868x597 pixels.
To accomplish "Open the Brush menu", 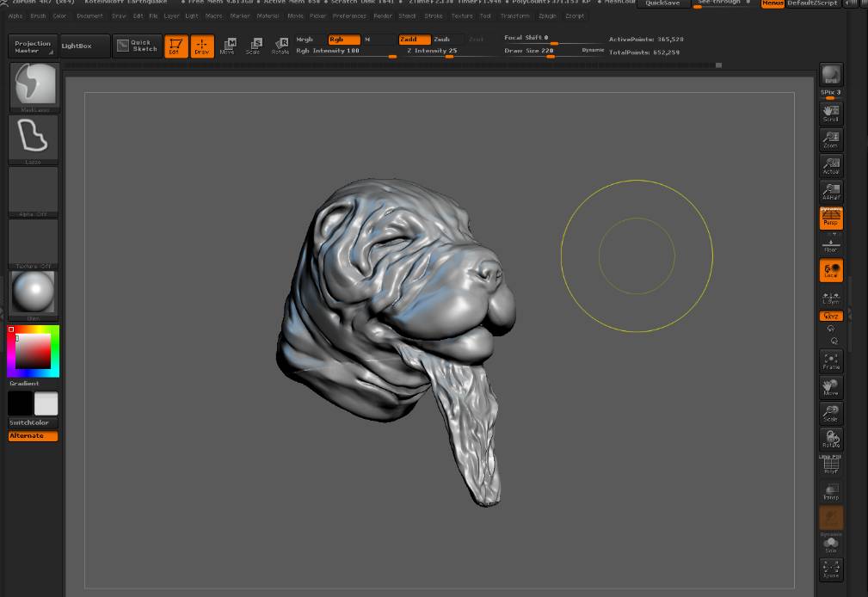I will point(38,16).
